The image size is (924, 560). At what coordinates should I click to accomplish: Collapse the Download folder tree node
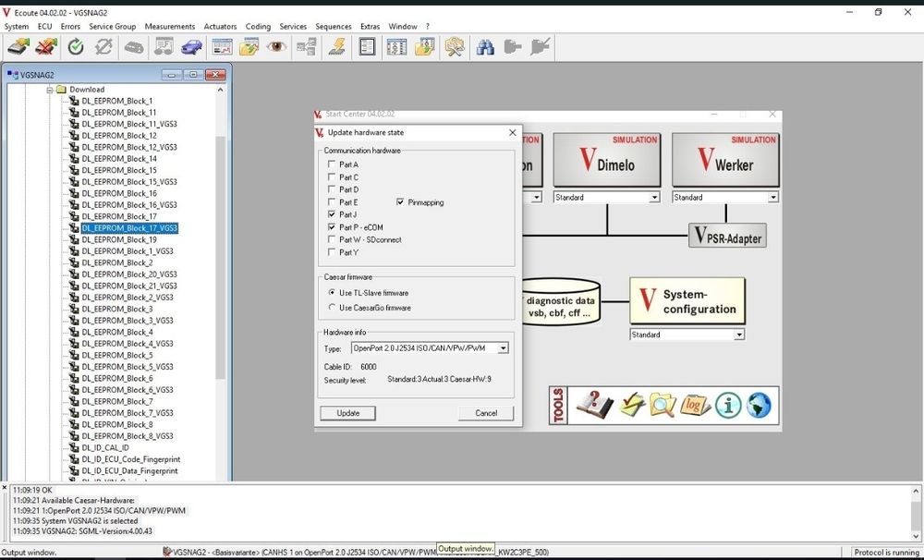click(51, 90)
